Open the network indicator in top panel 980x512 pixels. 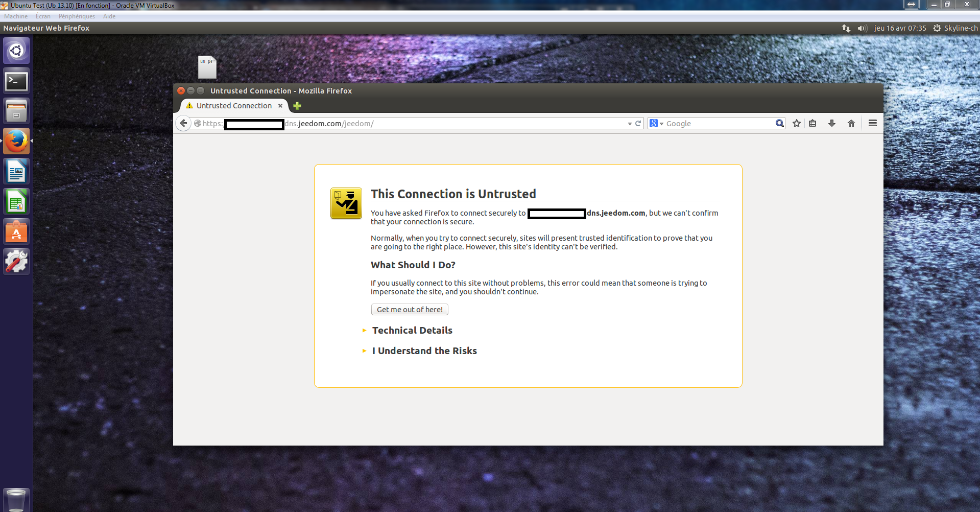(846, 28)
